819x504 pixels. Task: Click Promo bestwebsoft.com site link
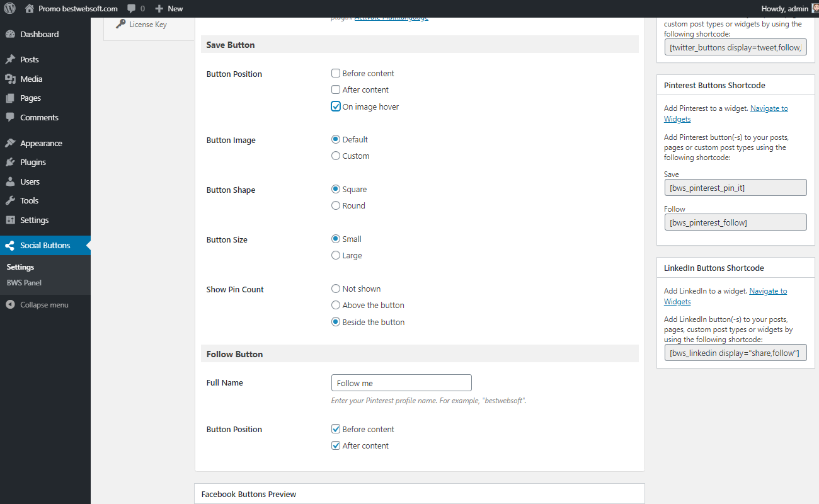pos(71,9)
